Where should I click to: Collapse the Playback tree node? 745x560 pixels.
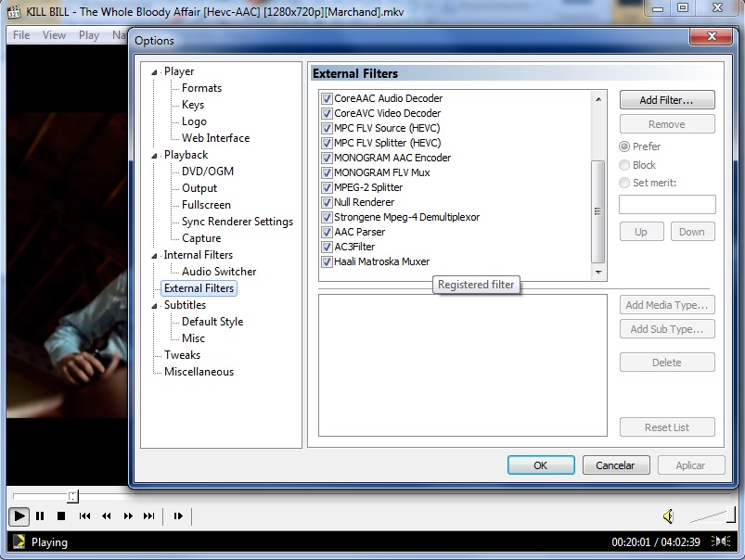[154, 156]
